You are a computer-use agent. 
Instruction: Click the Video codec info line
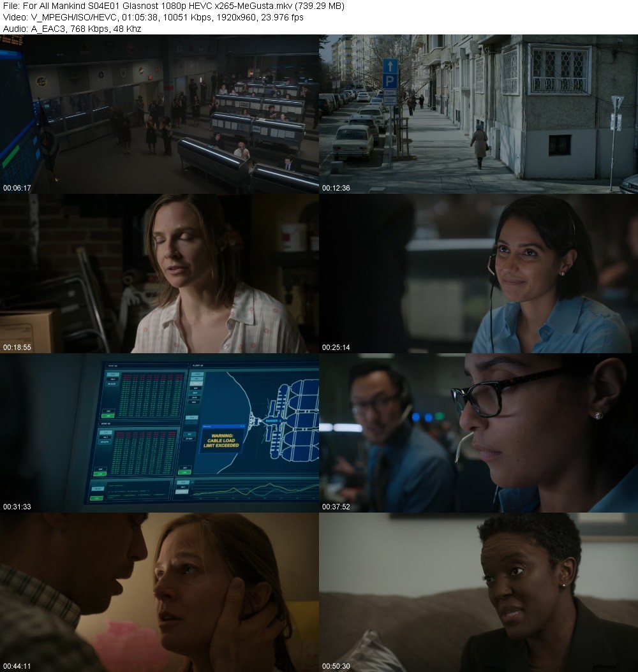point(153,17)
